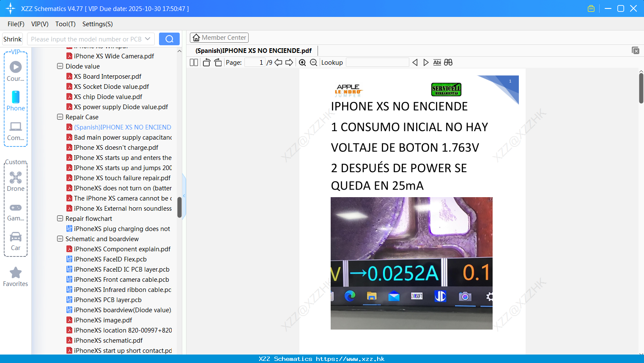The height and width of the screenshot is (363, 644).
Task: Open iPhoneXS schematic.pdf
Action: tap(108, 340)
